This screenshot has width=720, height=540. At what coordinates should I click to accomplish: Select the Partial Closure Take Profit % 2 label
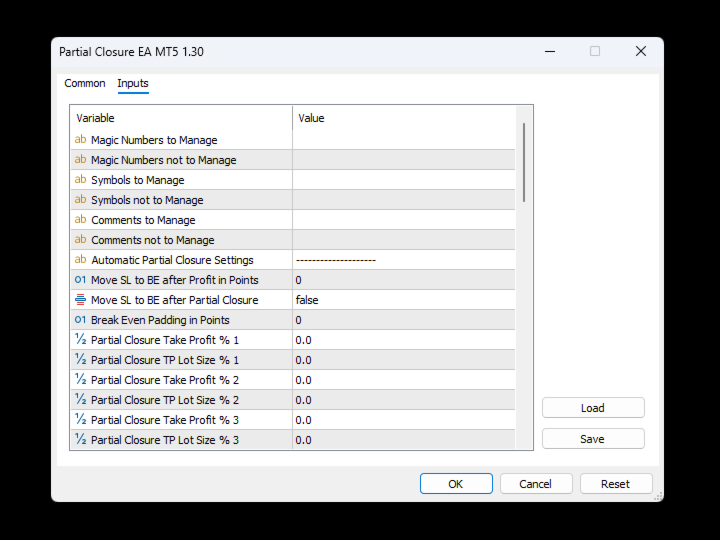point(165,380)
